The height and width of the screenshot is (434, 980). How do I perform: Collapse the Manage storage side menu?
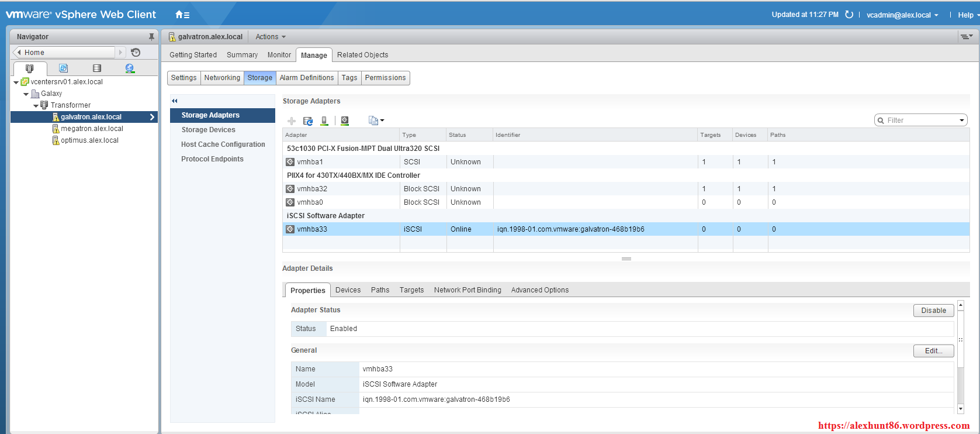(x=174, y=101)
